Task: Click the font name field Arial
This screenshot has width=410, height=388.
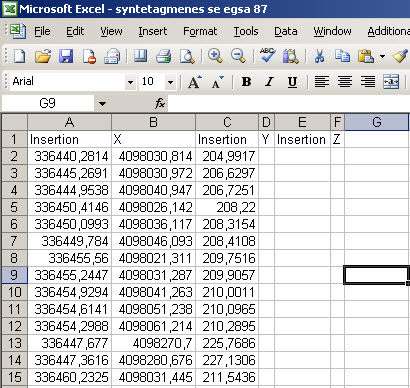Action: (68, 82)
